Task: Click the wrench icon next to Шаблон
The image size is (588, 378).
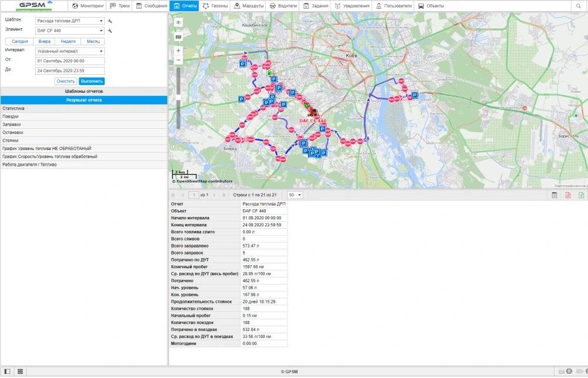Action: [x=110, y=21]
